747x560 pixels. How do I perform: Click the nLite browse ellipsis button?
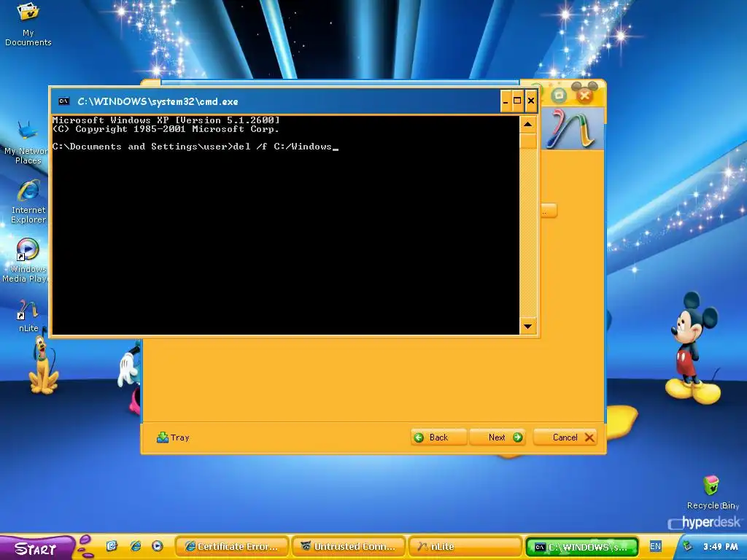click(x=549, y=211)
